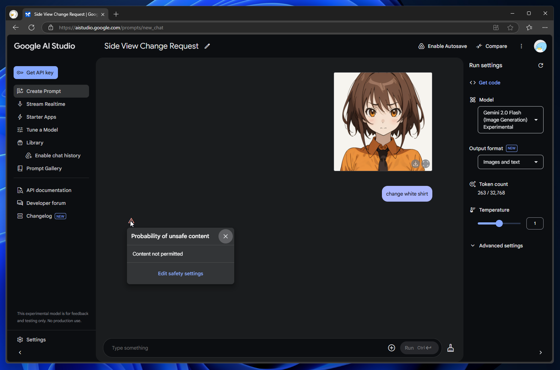Open Create Prompt in the sidebar
The image size is (560, 370).
tap(51, 91)
